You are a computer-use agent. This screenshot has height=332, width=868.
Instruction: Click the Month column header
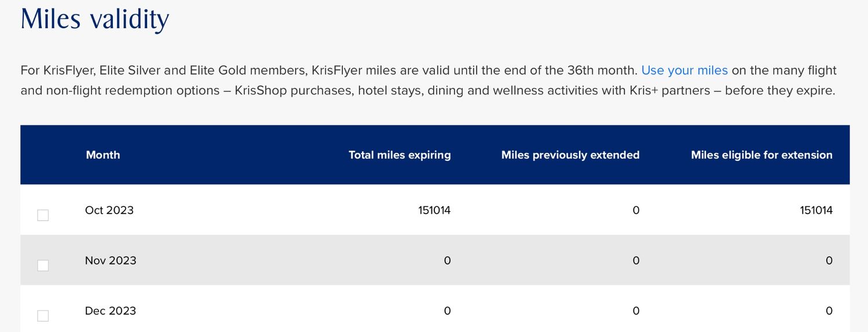click(103, 155)
